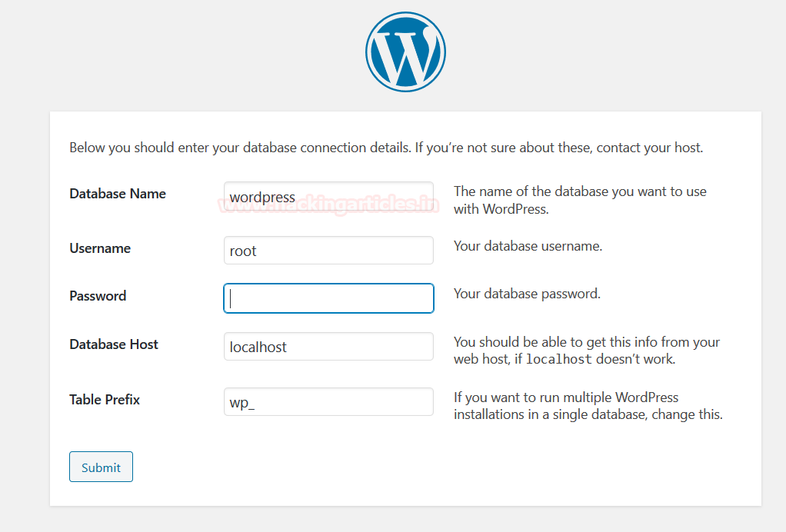Click the Table Prefix field with wp_
Image resolution: width=786 pixels, height=532 pixels.
click(x=328, y=401)
